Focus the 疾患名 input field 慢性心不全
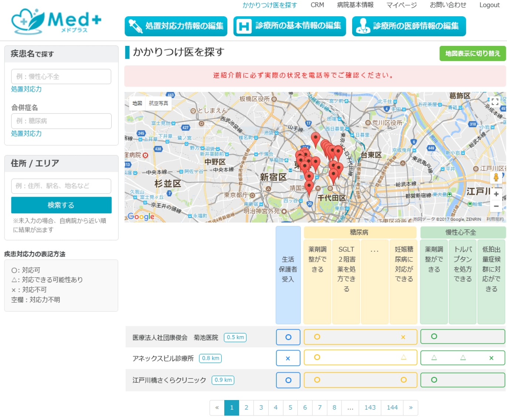Screen dimensions: 507x420 coord(61,77)
